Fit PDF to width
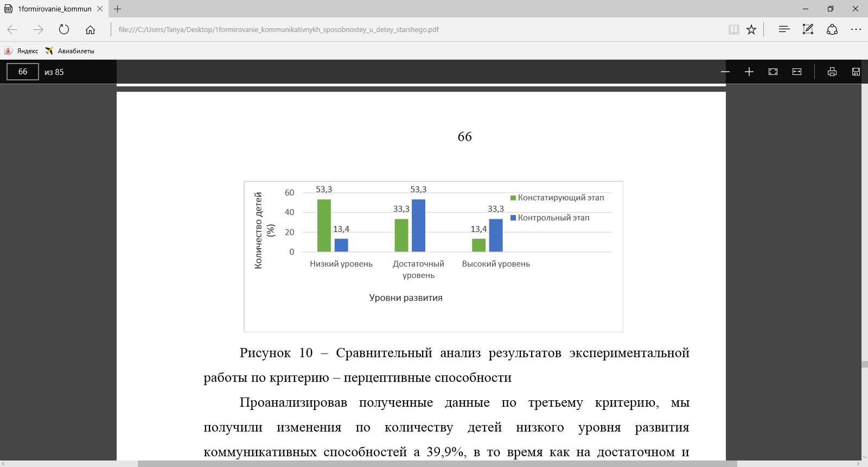 coord(797,72)
